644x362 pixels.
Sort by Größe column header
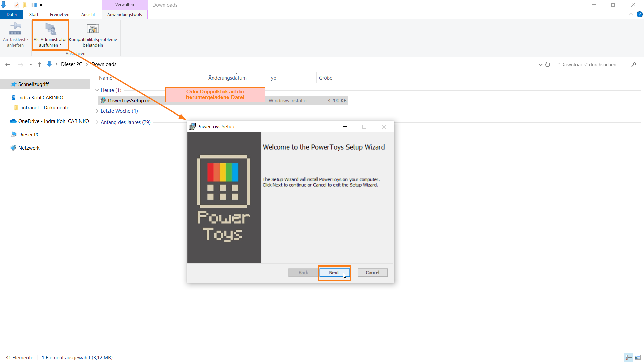[x=326, y=78]
